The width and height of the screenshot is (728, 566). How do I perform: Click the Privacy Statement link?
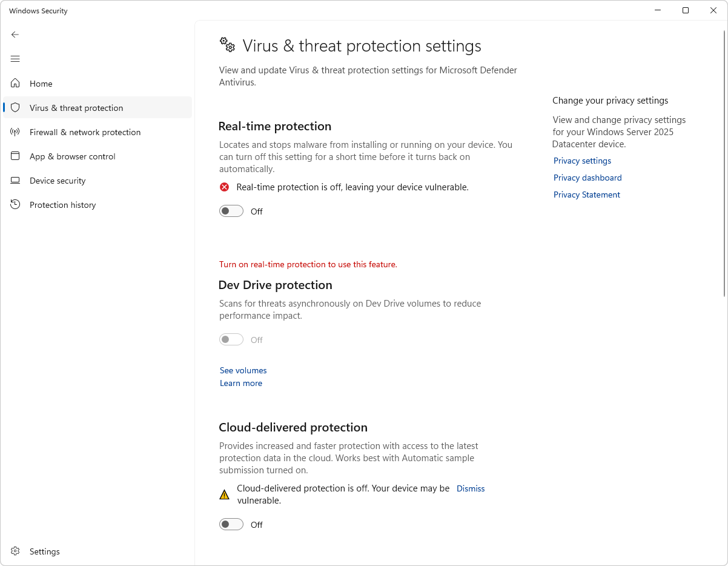(x=587, y=195)
